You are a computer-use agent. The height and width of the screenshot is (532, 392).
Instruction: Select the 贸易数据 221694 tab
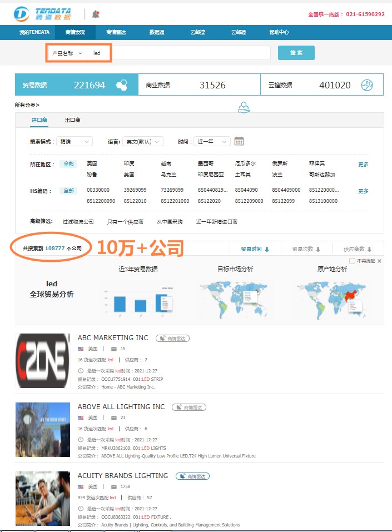coord(77,85)
